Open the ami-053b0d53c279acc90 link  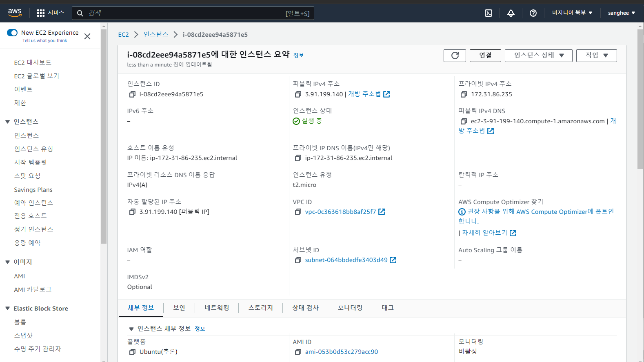pos(342,352)
